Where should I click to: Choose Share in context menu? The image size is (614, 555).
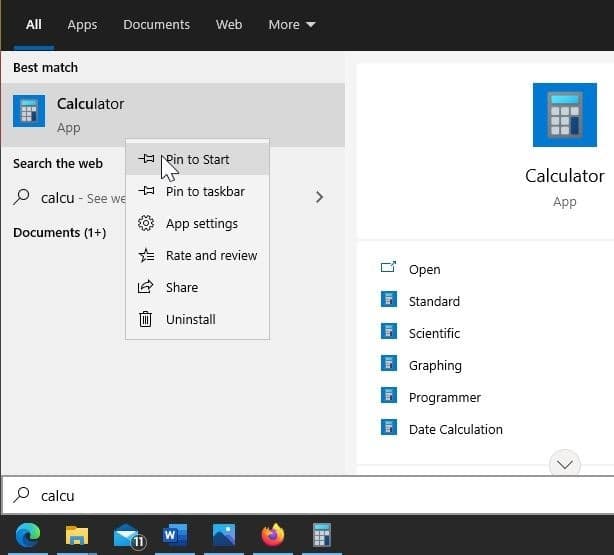197,287
